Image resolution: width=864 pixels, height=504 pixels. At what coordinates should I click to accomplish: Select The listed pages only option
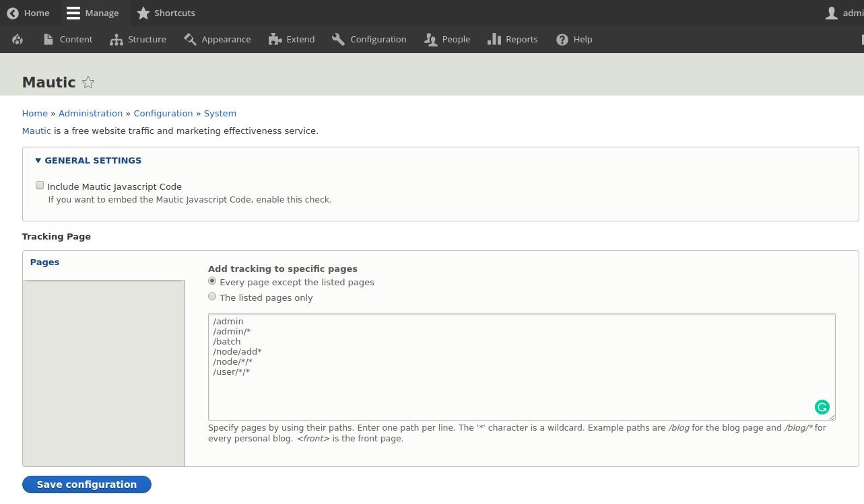click(x=212, y=296)
